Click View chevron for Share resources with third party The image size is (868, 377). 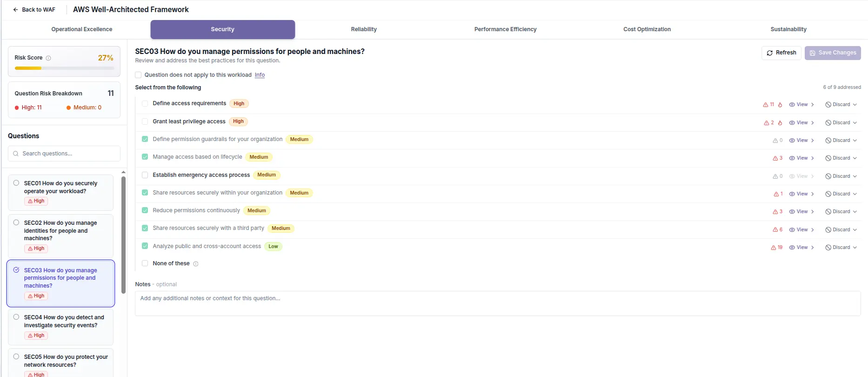coord(813,230)
